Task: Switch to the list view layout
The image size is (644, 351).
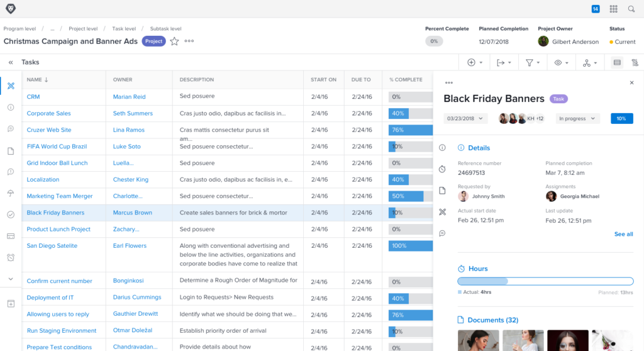Action: tap(617, 62)
